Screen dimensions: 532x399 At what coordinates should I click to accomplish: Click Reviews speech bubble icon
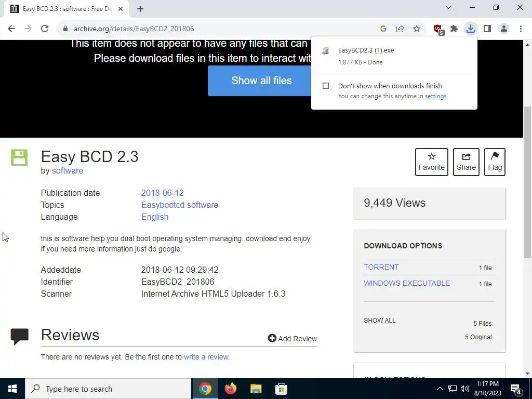click(19, 336)
